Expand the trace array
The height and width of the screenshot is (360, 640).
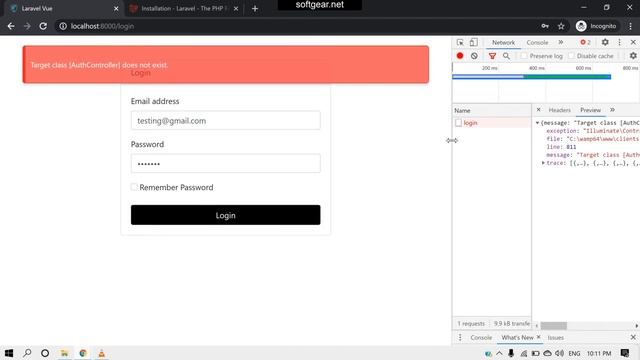[x=543, y=163]
